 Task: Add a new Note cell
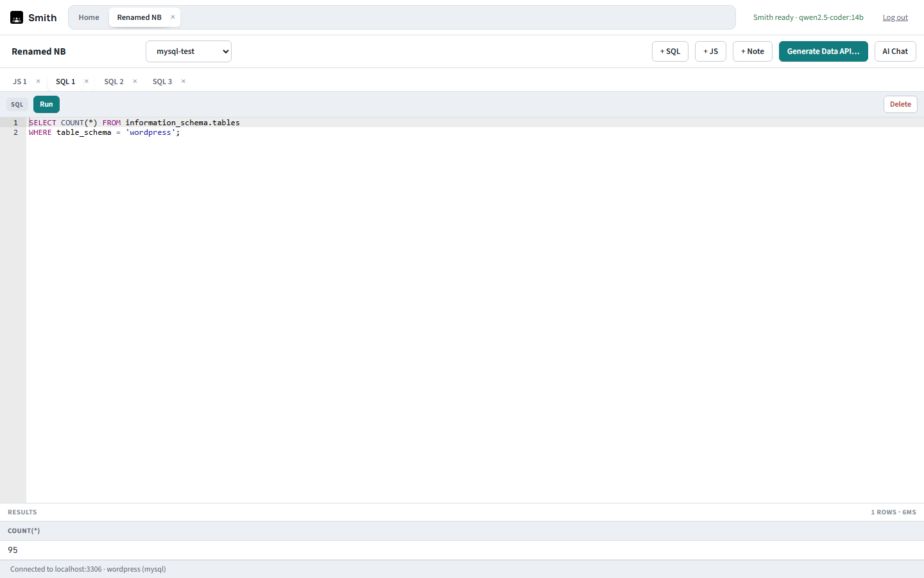coord(752,51)
